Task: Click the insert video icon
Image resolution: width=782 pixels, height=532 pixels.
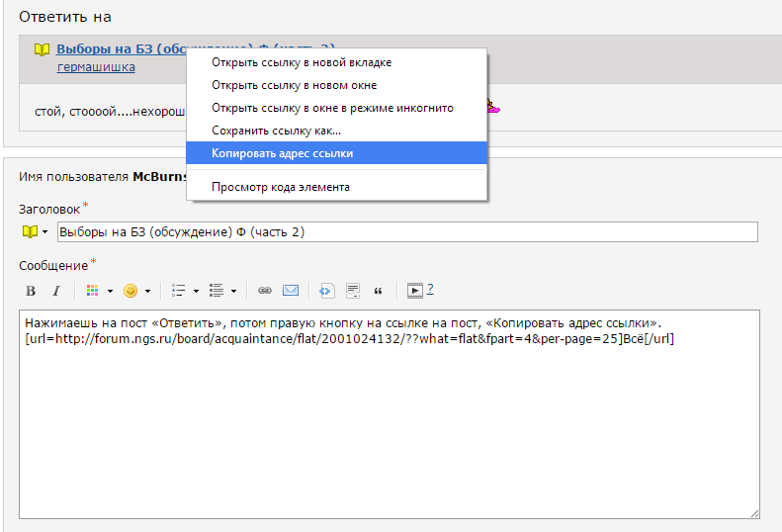Action: [x=415, y=291]
